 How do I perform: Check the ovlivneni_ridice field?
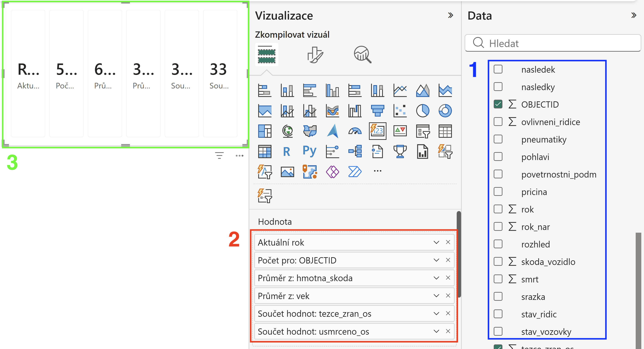click(x=498, y=122)
